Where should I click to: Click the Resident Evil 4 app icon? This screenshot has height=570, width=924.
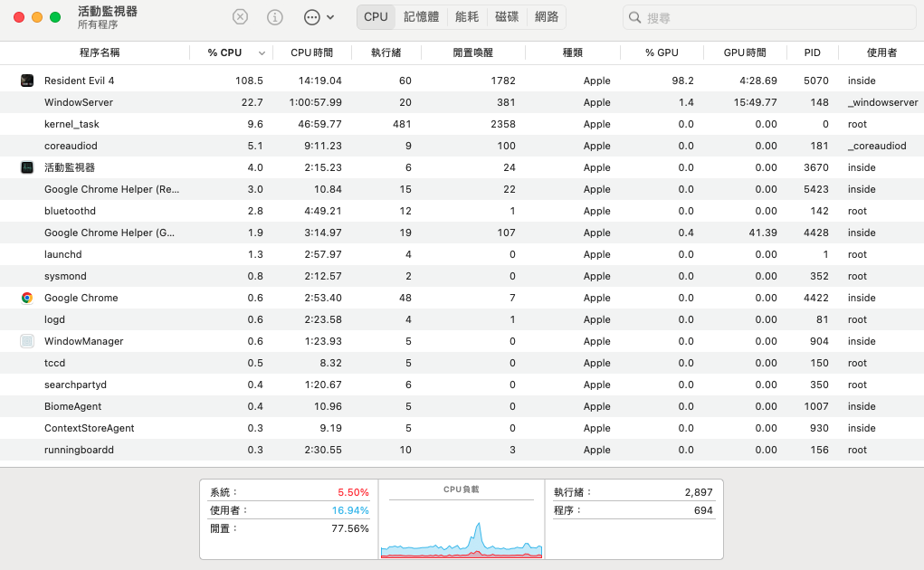click(x=27, y=81)
